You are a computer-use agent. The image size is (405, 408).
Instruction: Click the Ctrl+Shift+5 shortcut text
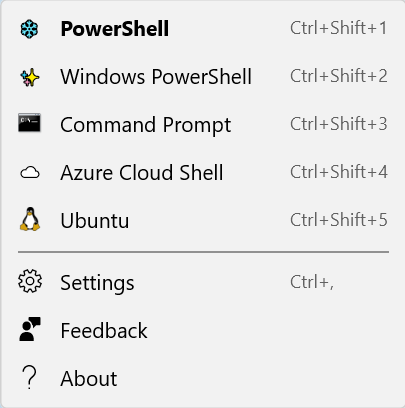339,220
